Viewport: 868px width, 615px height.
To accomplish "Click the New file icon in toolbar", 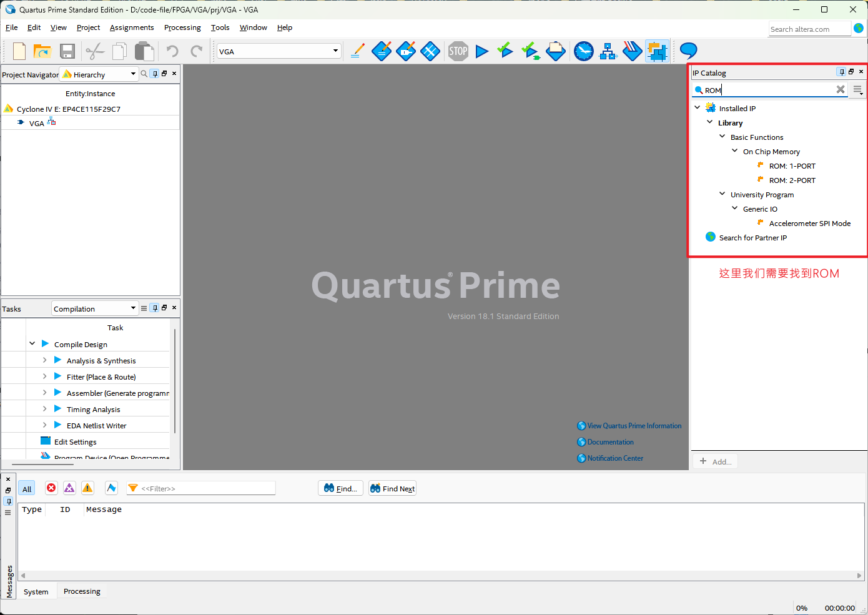I will pyautogui.click(x=19, y=51).
